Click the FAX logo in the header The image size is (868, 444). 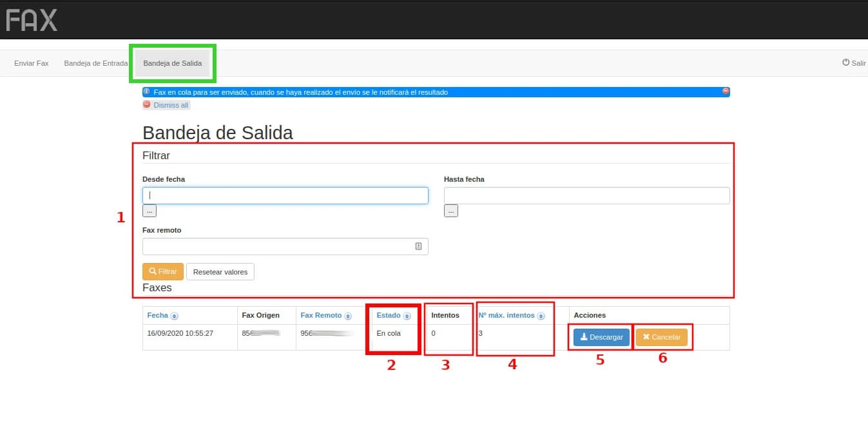click(32, 20)
